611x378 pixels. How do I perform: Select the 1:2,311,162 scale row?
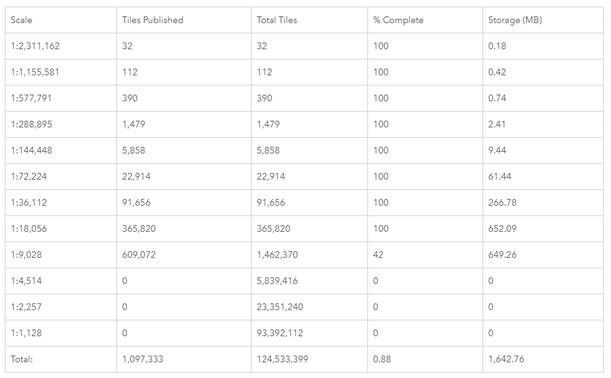[304, 46]
